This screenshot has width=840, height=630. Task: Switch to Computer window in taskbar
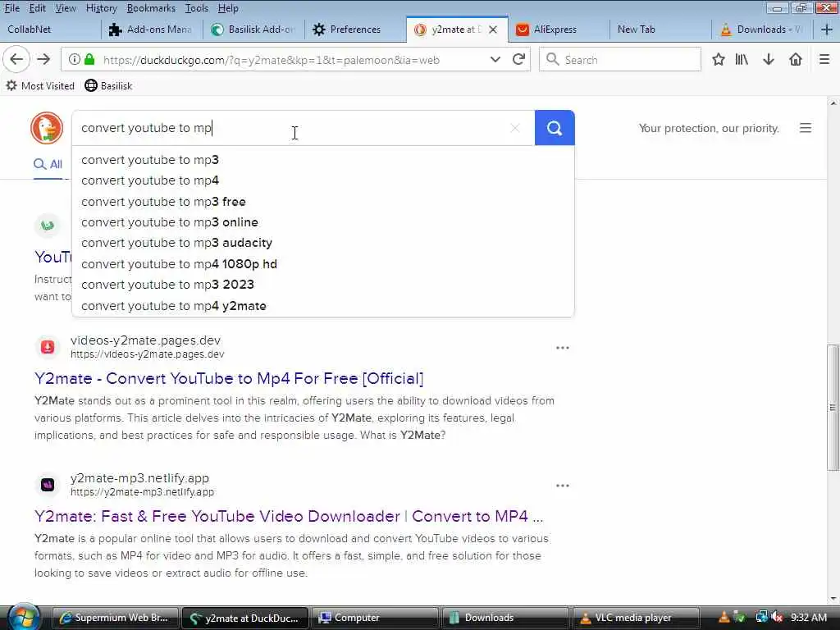click(375, 618)
